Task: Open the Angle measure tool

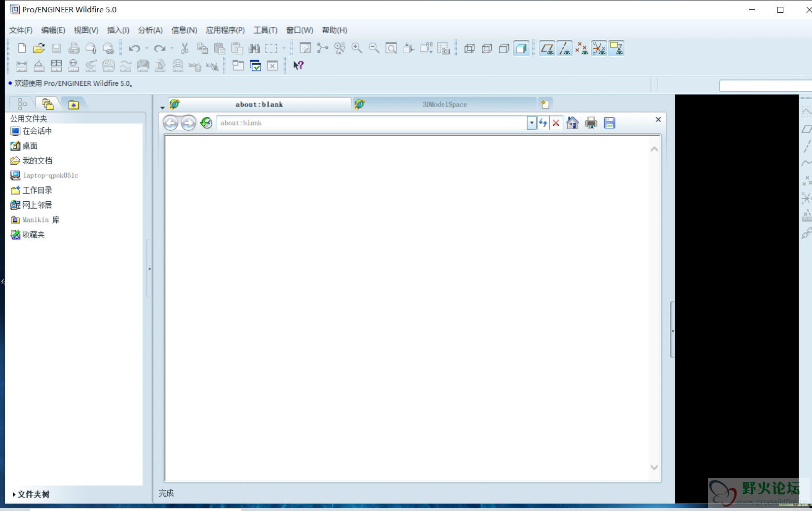Action: pyautogui.click(x=39, y=66)
